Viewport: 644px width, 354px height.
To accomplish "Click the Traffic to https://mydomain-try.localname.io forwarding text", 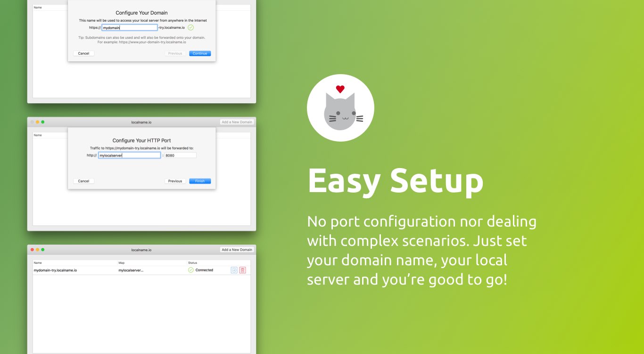I will click(141, 148).
